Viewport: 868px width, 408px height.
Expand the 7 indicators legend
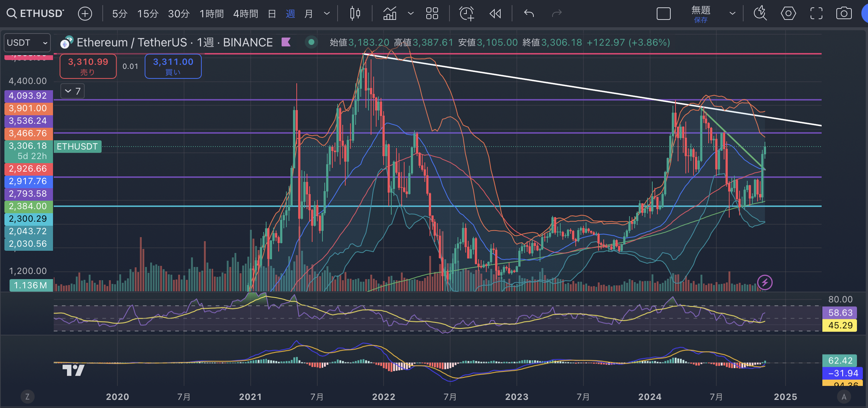pos(73,91)
